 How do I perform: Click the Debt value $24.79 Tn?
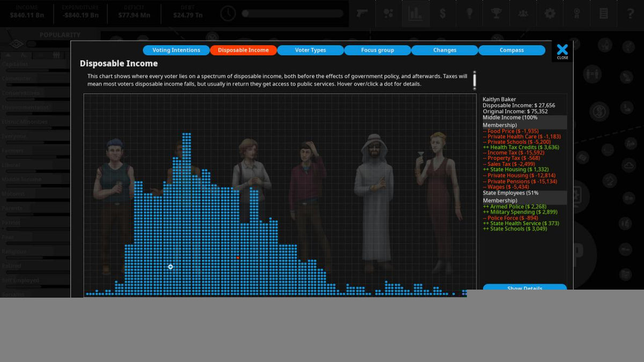tap(188, 16)
